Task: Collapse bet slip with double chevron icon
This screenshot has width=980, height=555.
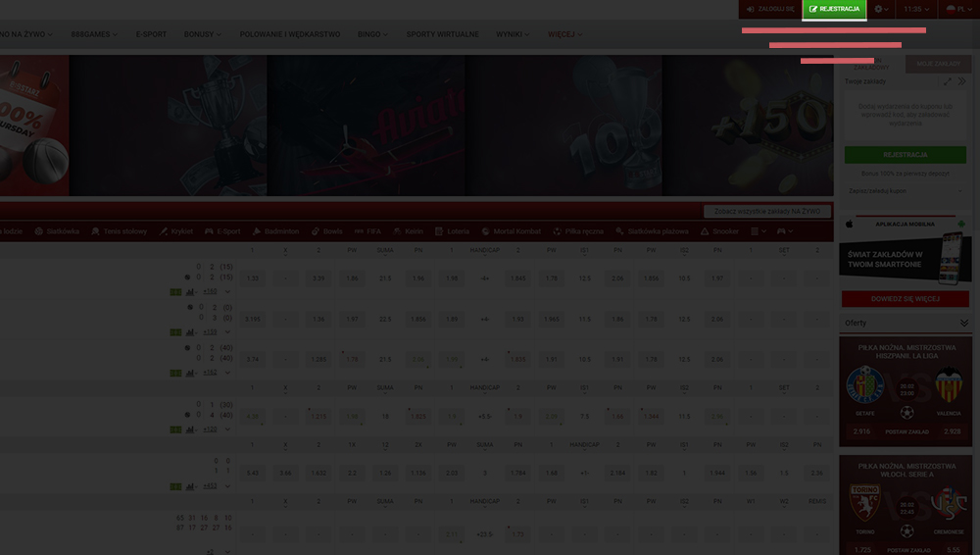Action: click(962, 81)
